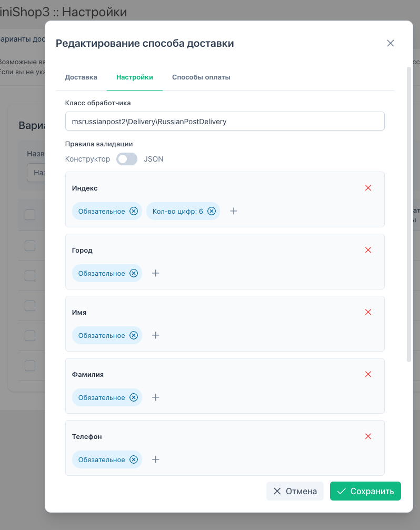This screenshot has height=530, width=420.
Task: Open rule adding for Телефон field
Action: [155, 459]
